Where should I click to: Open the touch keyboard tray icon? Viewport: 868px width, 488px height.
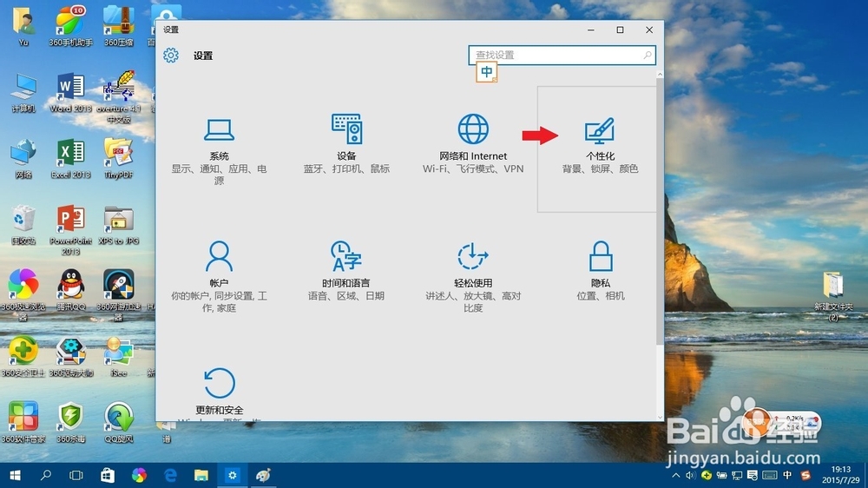769,475
